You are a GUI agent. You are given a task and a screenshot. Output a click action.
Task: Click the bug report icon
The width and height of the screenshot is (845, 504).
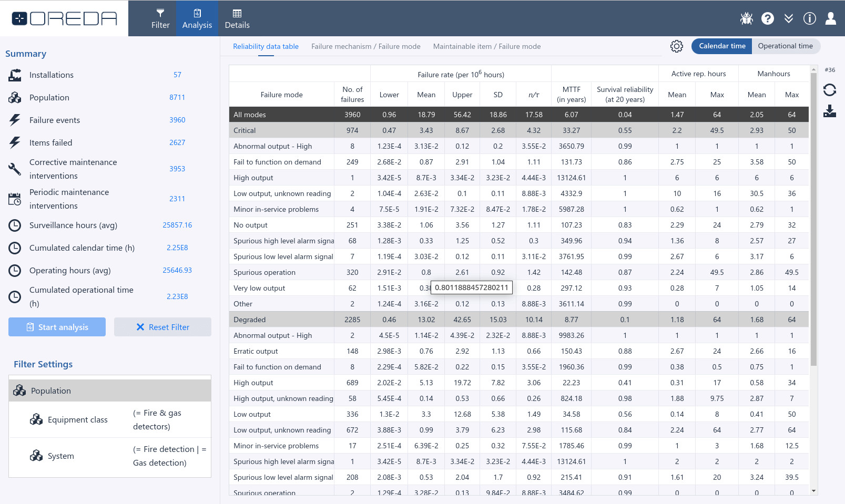746,18
